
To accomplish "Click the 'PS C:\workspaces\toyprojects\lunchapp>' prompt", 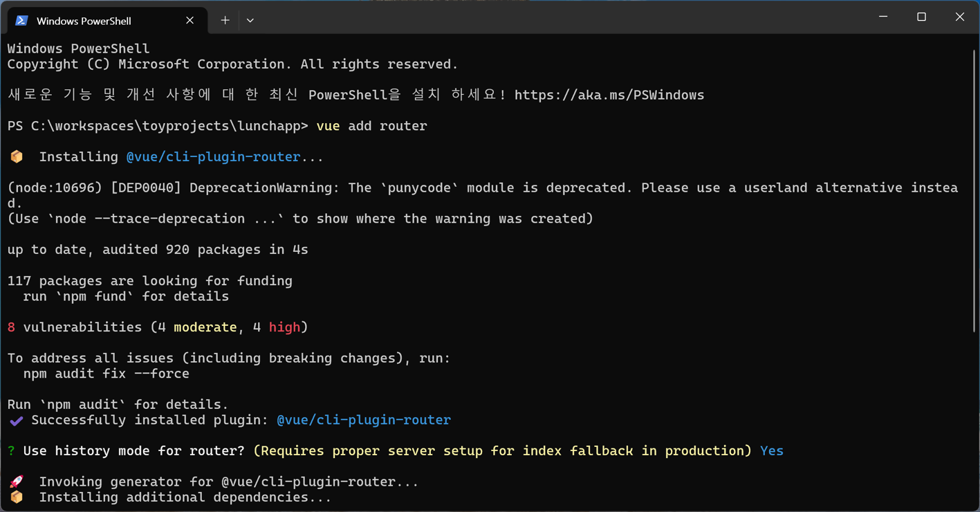I will click(158, 126).
